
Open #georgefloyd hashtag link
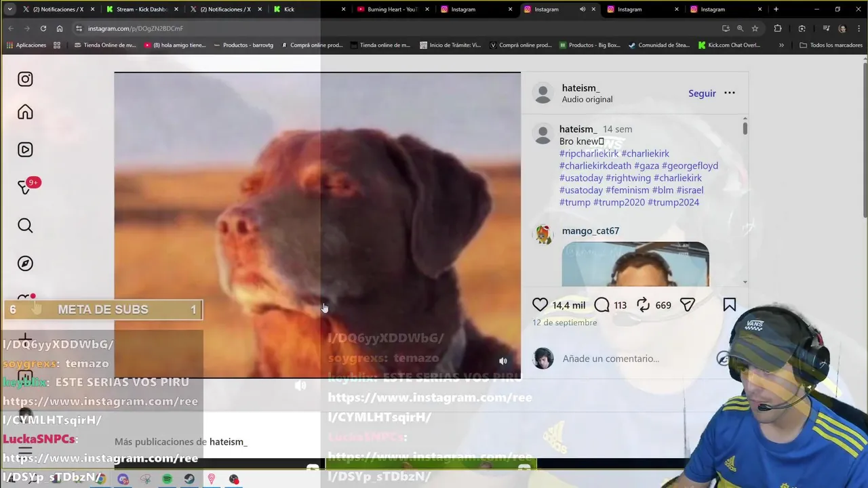click(x=690, y=165)
